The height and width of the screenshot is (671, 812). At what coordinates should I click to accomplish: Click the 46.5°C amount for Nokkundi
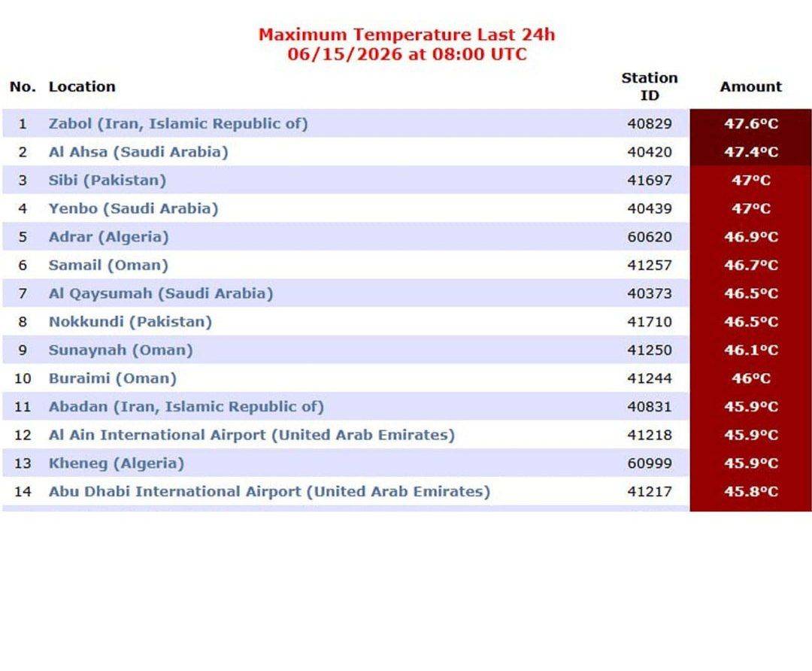point(751,322)
